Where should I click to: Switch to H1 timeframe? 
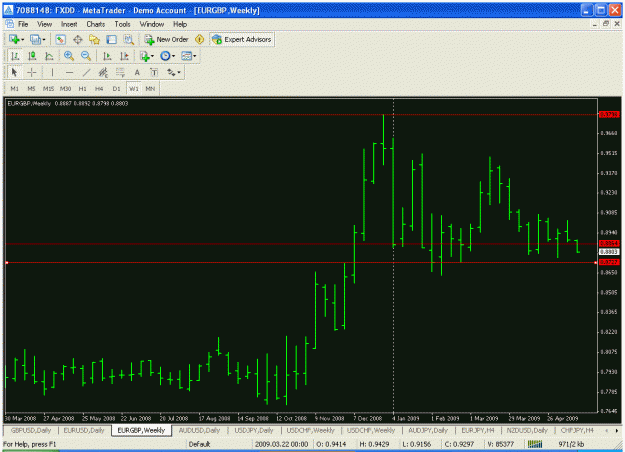pos(83,88)
